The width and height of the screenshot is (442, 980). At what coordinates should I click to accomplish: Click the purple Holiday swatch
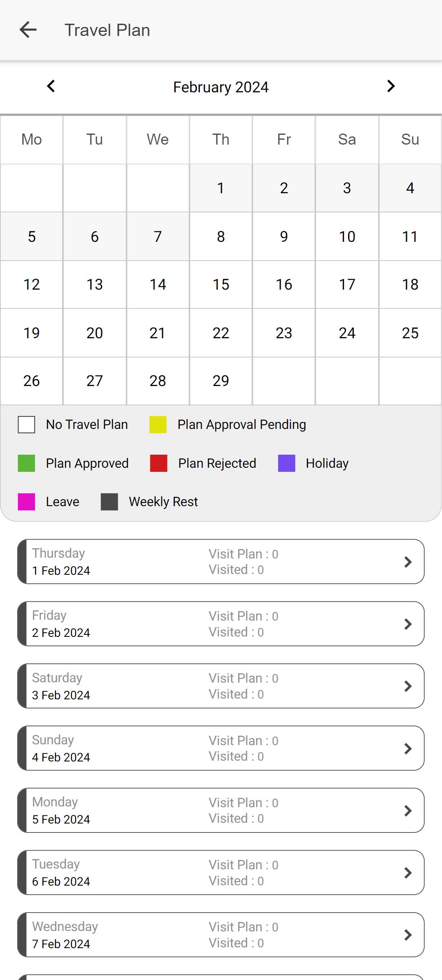pyautogui.click(x=287, y=463)
